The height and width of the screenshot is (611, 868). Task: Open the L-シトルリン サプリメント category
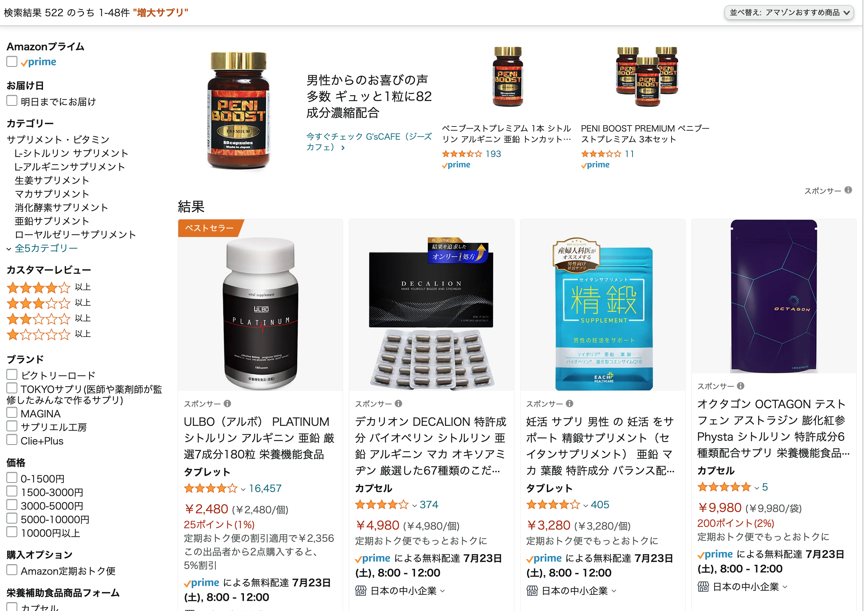pos(71,153)
